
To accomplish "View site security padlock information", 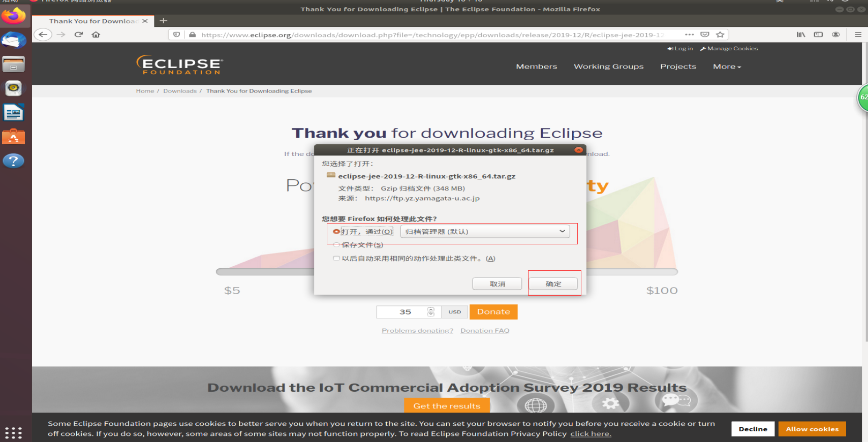I will pyautogui.click(x=192, y=35).
